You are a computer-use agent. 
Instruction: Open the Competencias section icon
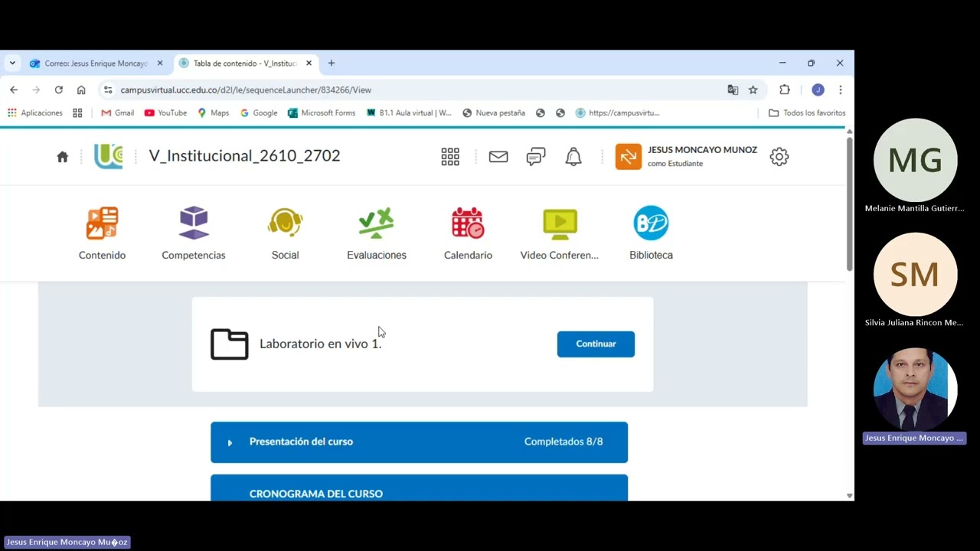coord(194,223)
